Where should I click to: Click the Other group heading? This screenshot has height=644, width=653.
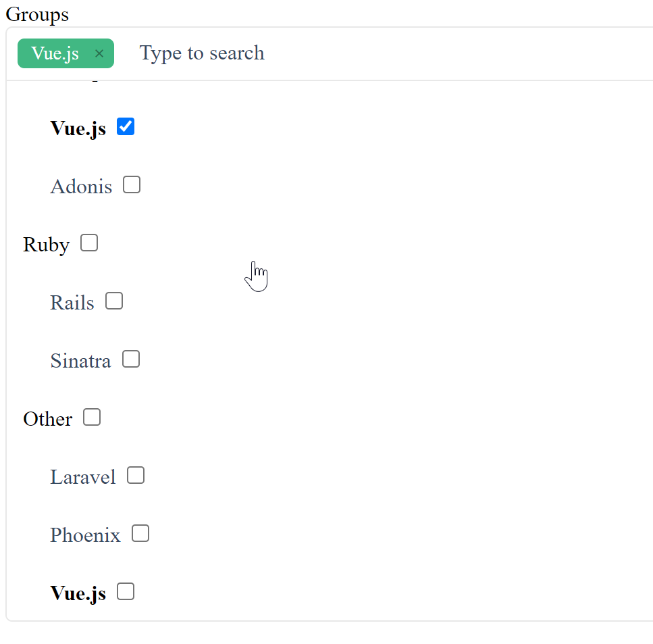[x=47, y=419]
